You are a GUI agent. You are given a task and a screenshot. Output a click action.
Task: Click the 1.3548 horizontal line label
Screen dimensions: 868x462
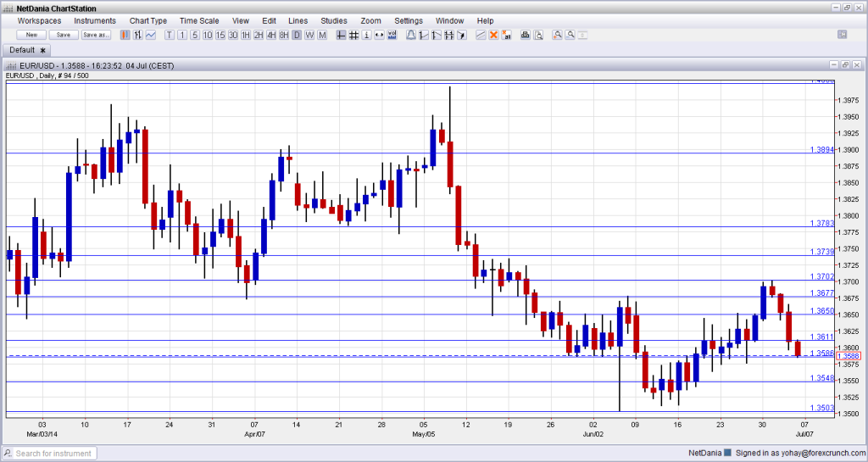point(822,378)
